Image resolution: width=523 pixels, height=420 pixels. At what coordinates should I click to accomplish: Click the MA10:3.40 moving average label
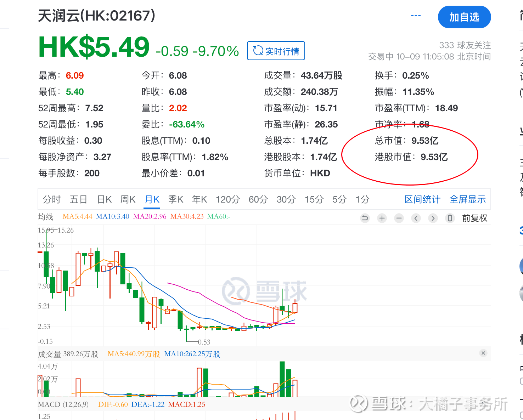113,216
